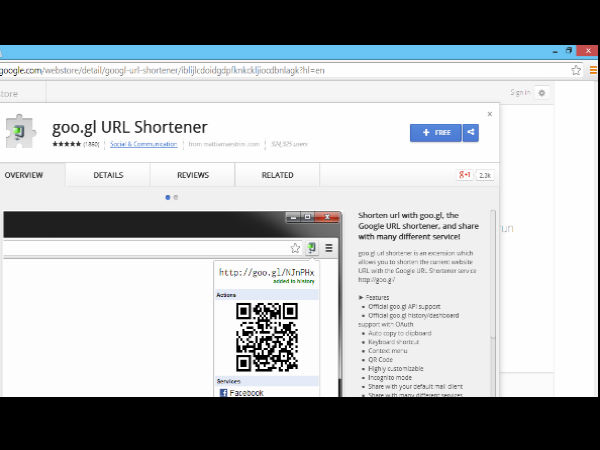Open the Chrome hamburger menu
The width and height of the screenshot is (600, 450).
[593, 71]
